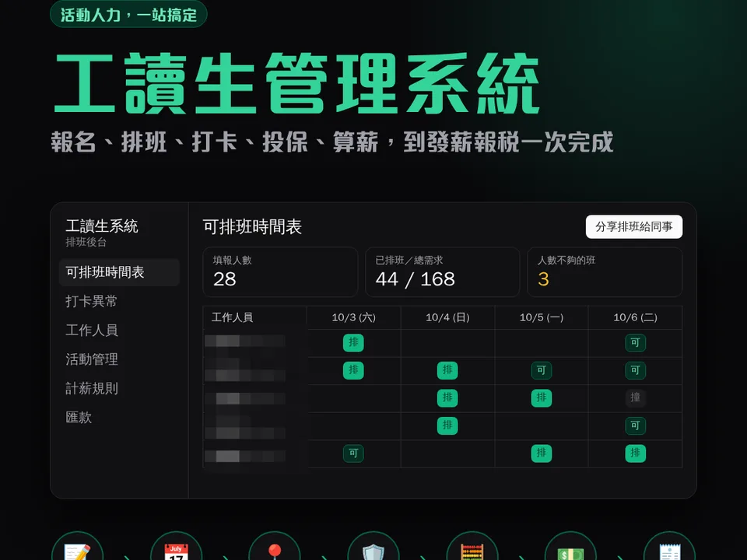Click the 10/3 (六) column header

click(x=353, y=317)
